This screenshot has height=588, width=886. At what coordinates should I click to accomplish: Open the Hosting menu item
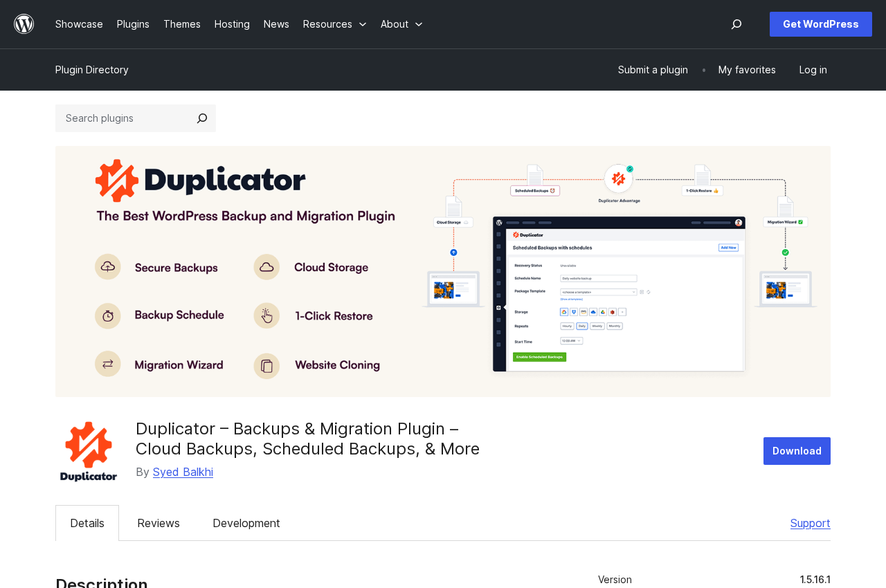(232, 24)
